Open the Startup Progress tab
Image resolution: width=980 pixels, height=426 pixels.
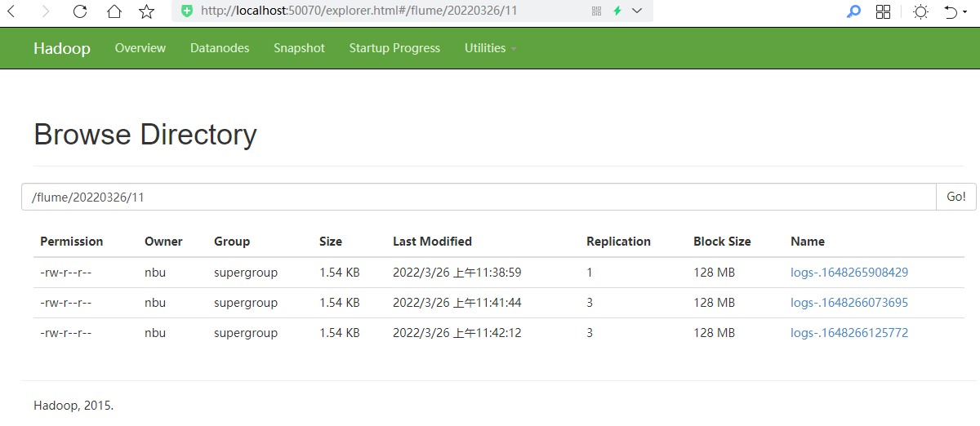(394, 48)
